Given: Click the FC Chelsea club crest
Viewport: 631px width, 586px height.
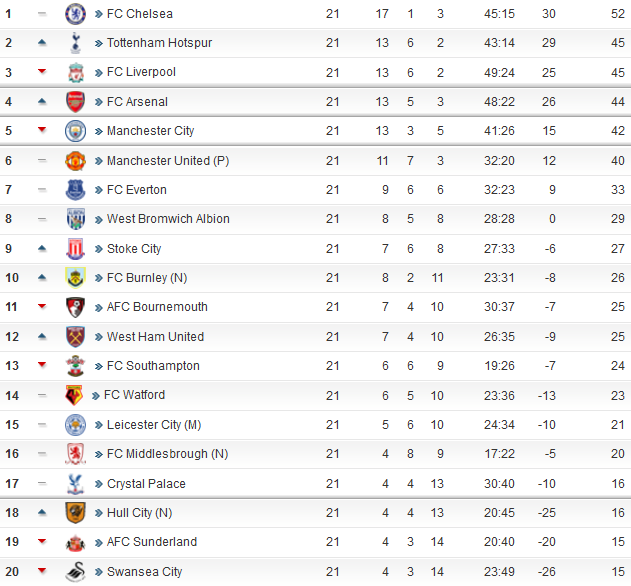Looking at the screenshot, I should (75, 14).
